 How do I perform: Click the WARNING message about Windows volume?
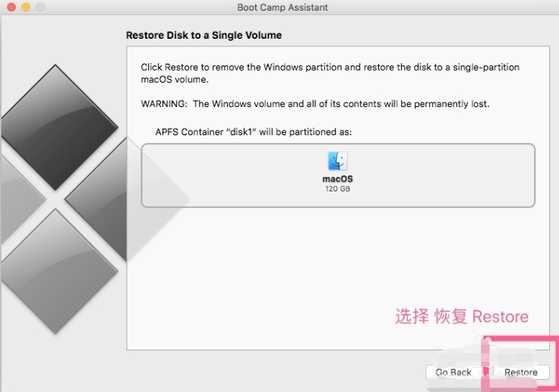coord(315,103)
